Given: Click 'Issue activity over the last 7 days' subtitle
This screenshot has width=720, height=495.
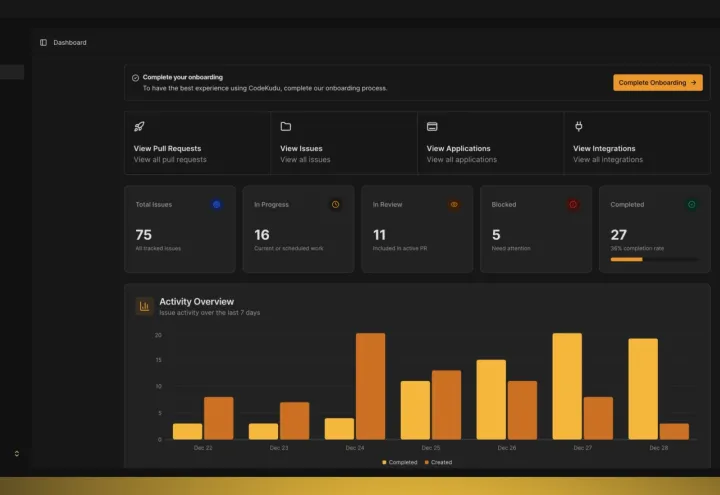Looking at the screenshot, I should point(209,313).
